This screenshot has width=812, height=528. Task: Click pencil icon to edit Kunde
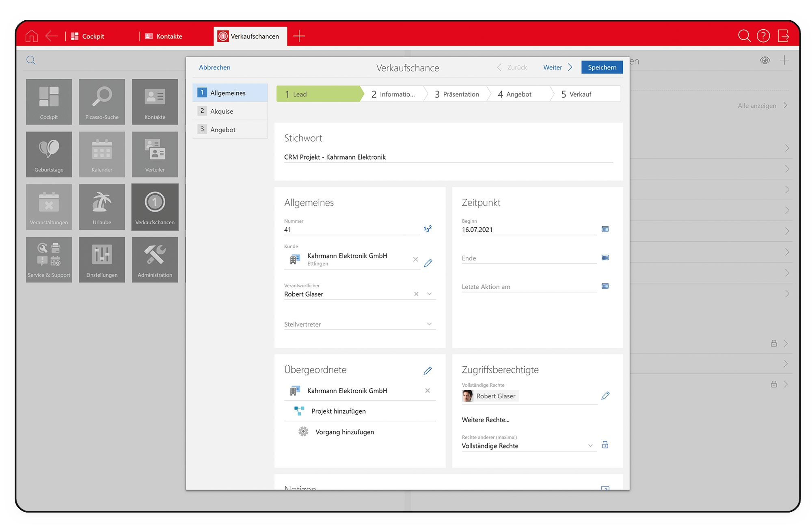428,263
